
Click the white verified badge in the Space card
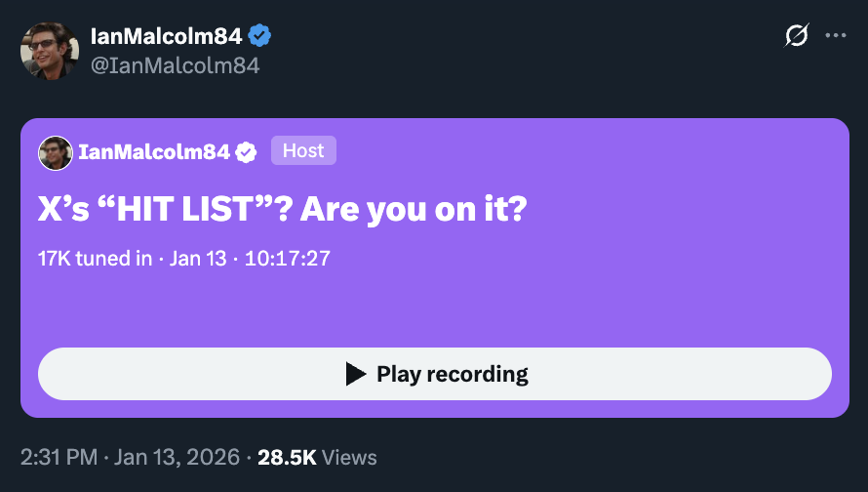247,151
